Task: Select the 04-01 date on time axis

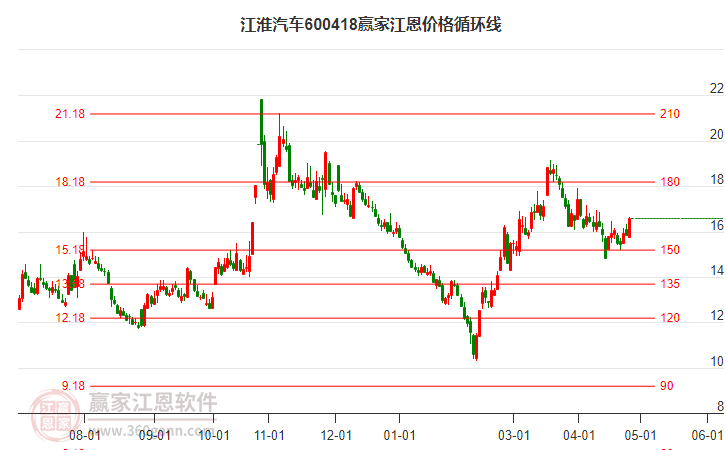Action: click(579, 435)
